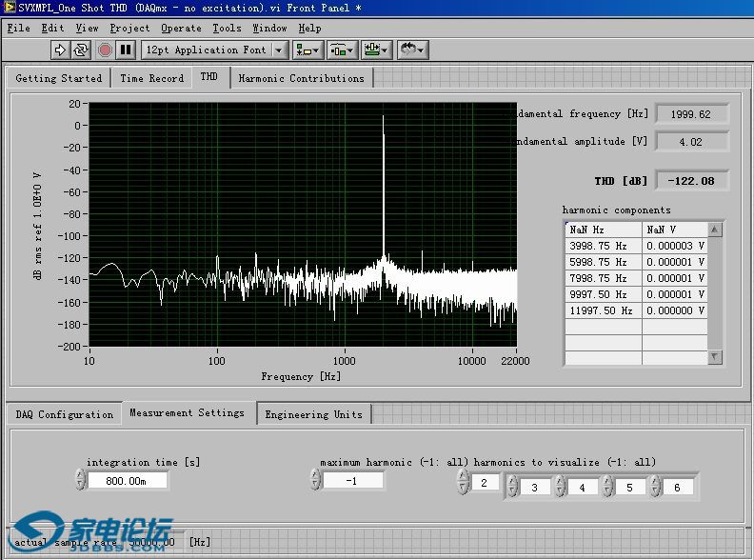Image resolution: width=754 pixels, height=560 pixels.
Task: Click the integration time input field
Action: [x=128, y=481]
